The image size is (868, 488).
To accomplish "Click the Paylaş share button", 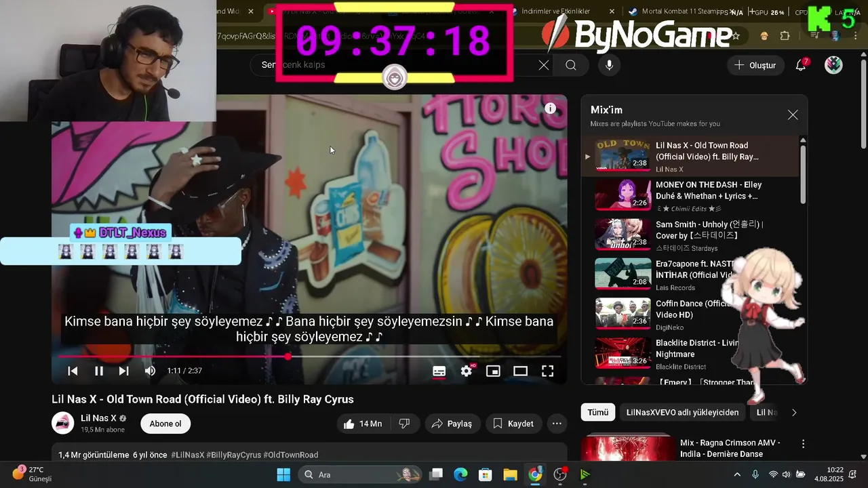I will pyautogui.click(x=452, y=424).
